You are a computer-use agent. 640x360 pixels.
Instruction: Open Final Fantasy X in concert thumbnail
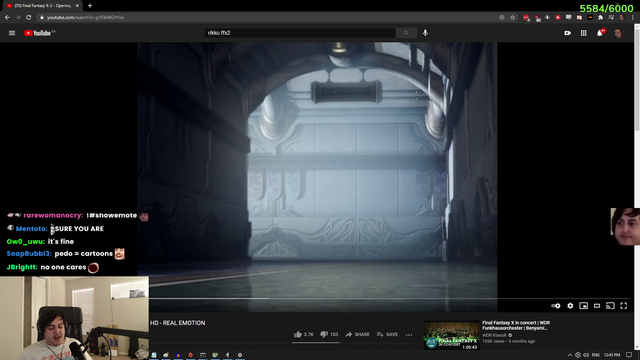[451, 336]
